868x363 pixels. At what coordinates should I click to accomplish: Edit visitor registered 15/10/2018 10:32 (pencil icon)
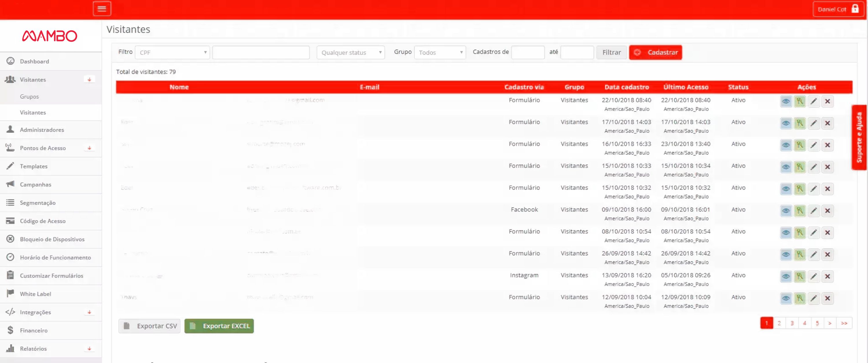pyautogui.click(x=813, y=189)
